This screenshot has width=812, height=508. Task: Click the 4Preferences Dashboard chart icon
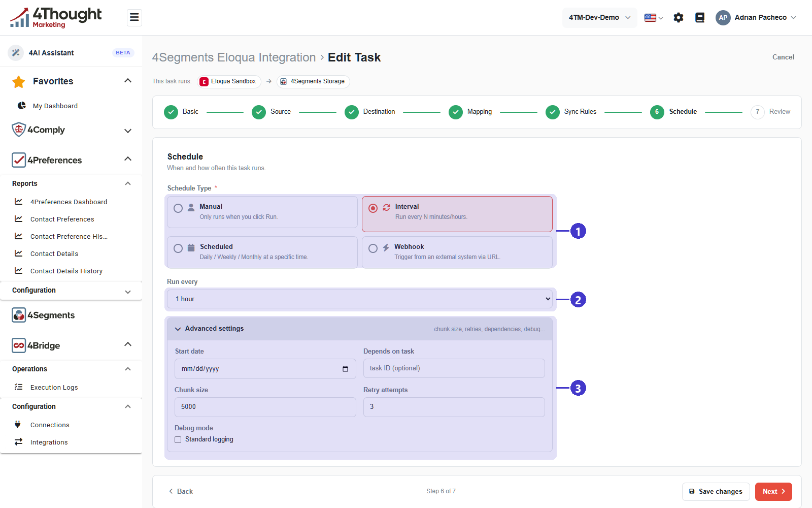click(x=19, y=202)
